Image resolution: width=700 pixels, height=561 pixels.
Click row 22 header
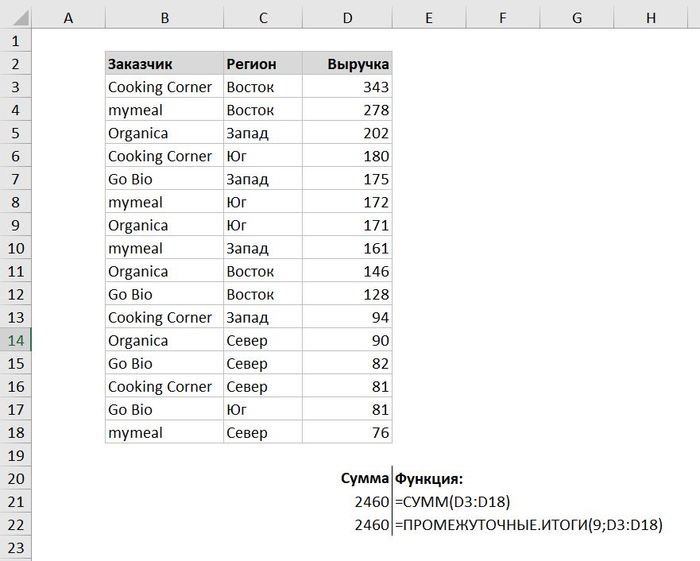[x=16, y=524]
